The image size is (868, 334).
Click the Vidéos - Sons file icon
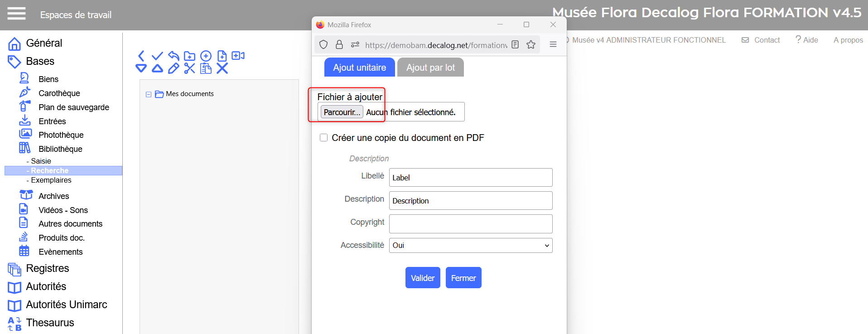(x=24, y=209)
